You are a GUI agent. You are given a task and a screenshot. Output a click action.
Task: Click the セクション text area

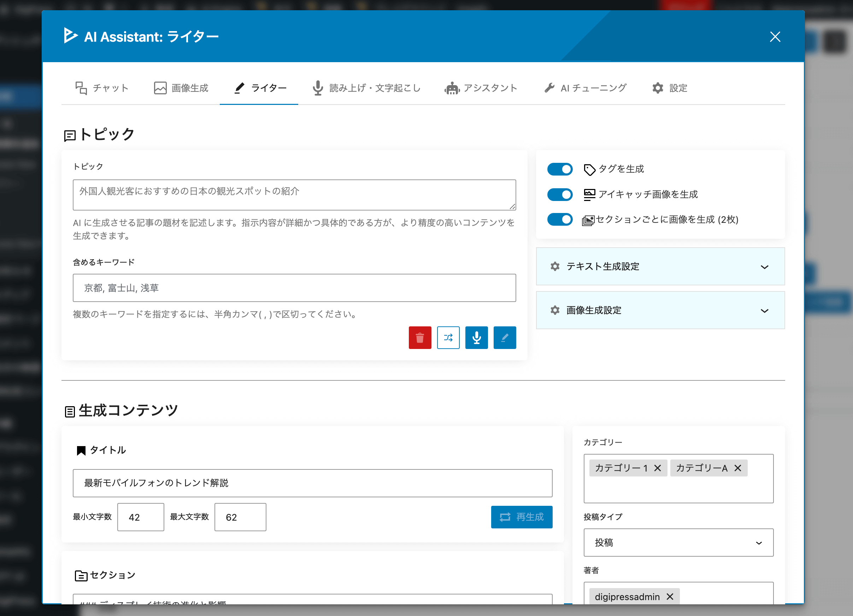(x=312, y=599)
